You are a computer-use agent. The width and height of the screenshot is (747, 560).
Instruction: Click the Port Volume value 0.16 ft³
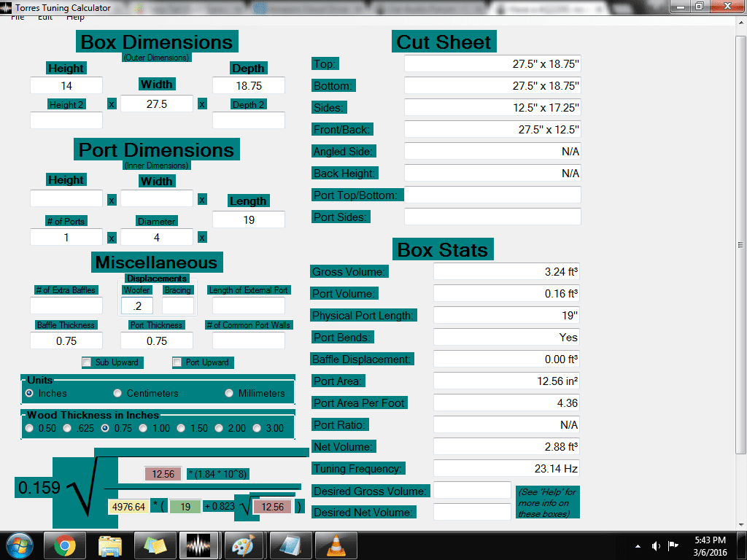506,293
